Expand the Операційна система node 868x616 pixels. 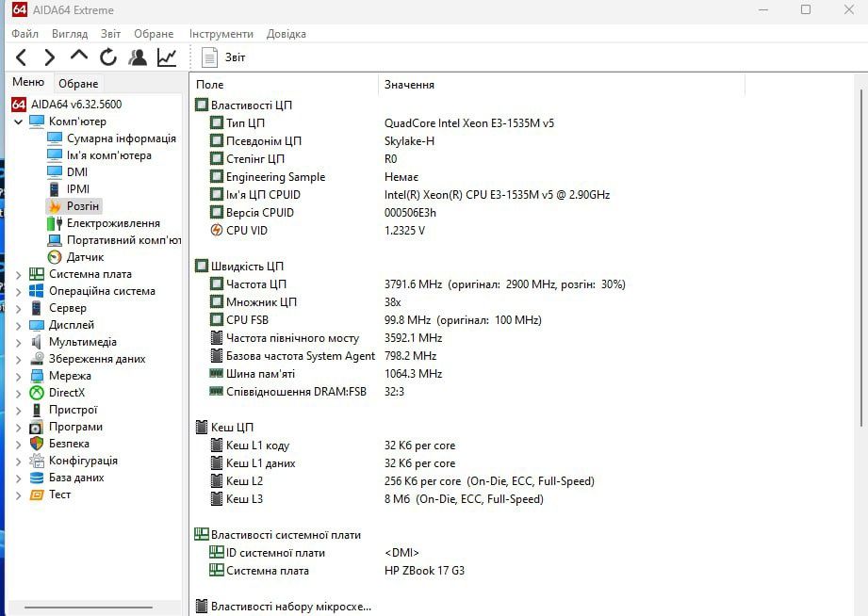[18, 291]
